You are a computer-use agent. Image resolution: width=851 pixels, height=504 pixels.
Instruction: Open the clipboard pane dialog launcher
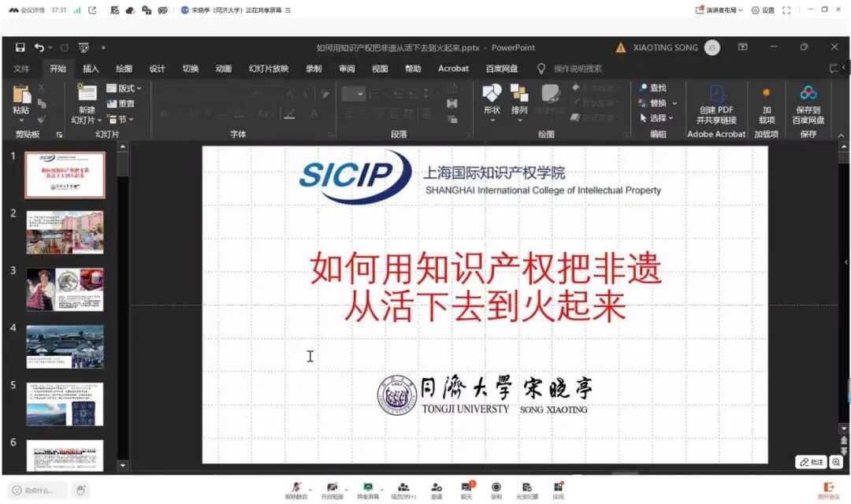pos(59,135)
